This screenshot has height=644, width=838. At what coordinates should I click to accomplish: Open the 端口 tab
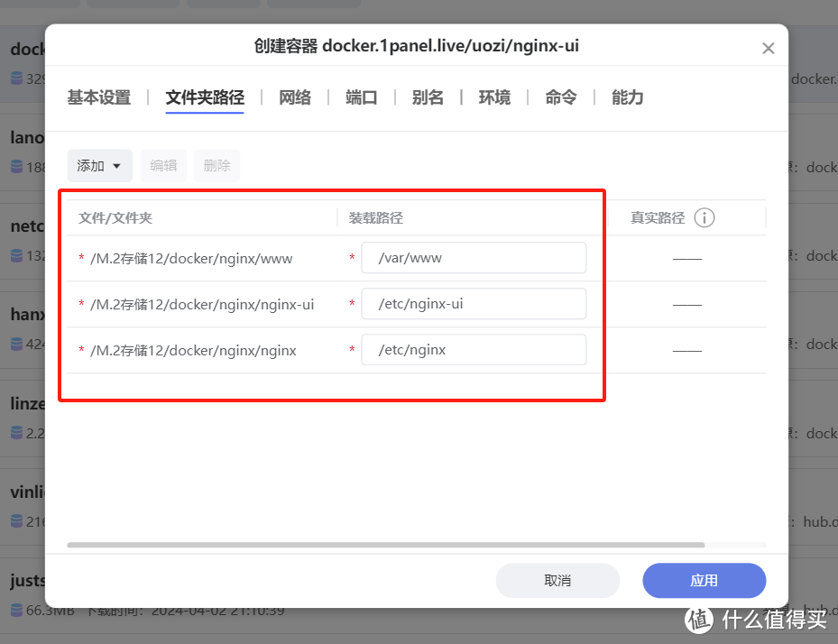coord(361,97)
